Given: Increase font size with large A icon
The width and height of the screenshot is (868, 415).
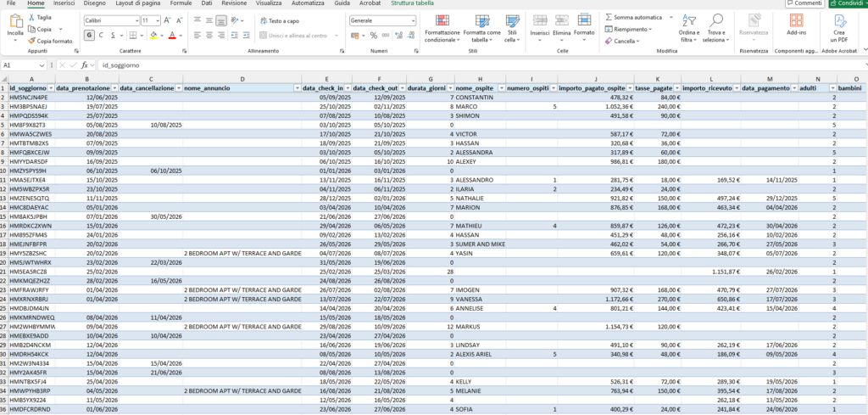Looking at the screenshot, I should click(167, 20).
